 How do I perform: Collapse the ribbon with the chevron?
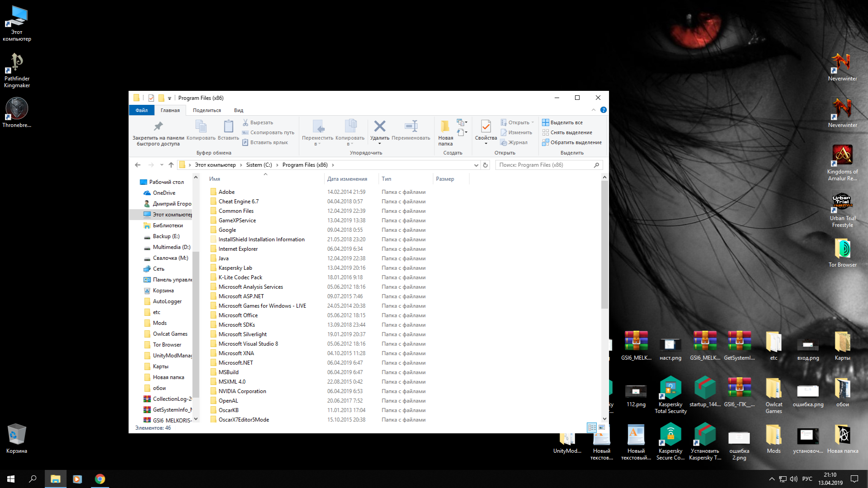coord(594,110)
